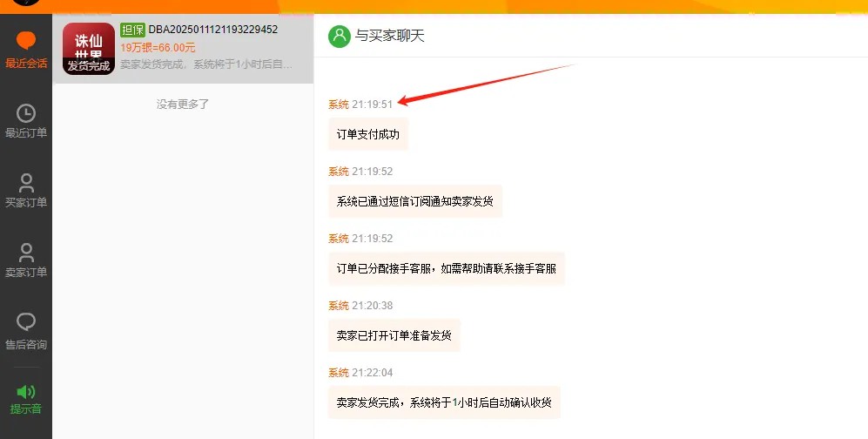Click the 卖家订单 label in sidebar

point(26,273)
